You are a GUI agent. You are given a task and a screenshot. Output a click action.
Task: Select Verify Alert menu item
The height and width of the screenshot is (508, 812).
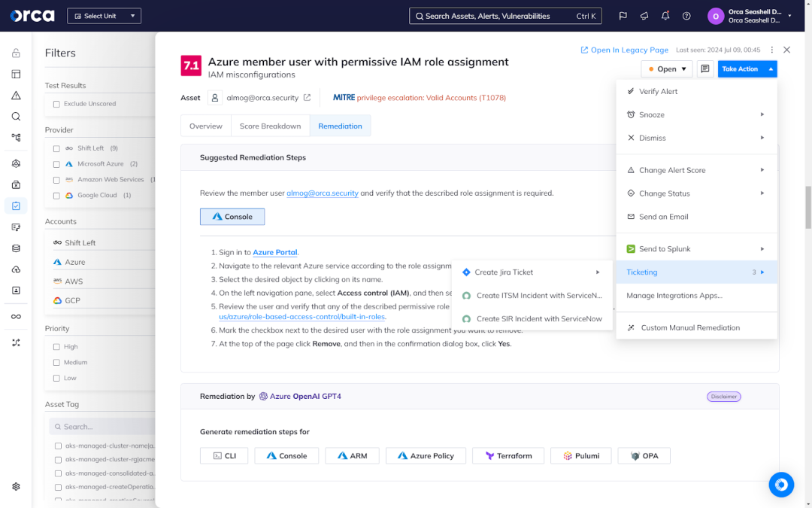(x=696, y=91)
